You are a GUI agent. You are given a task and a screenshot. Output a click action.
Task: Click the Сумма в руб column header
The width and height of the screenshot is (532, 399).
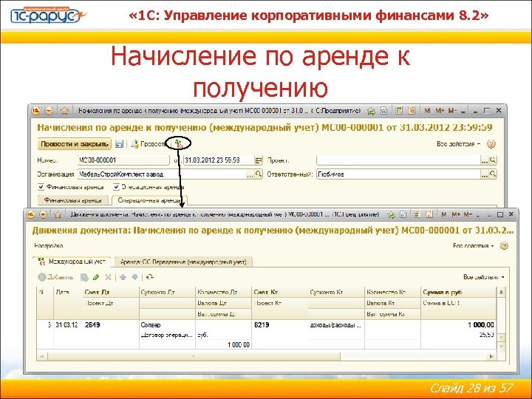[x=458, y=292]
